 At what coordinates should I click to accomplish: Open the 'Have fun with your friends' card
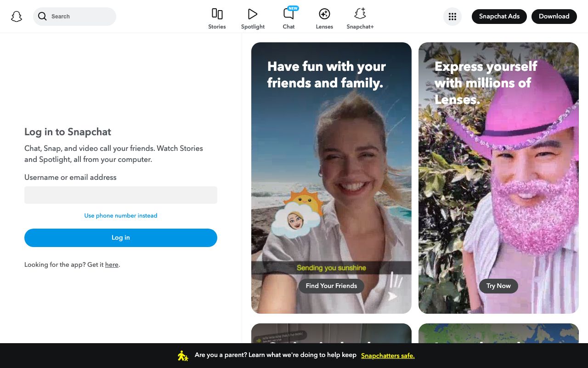tap(331, 178)
